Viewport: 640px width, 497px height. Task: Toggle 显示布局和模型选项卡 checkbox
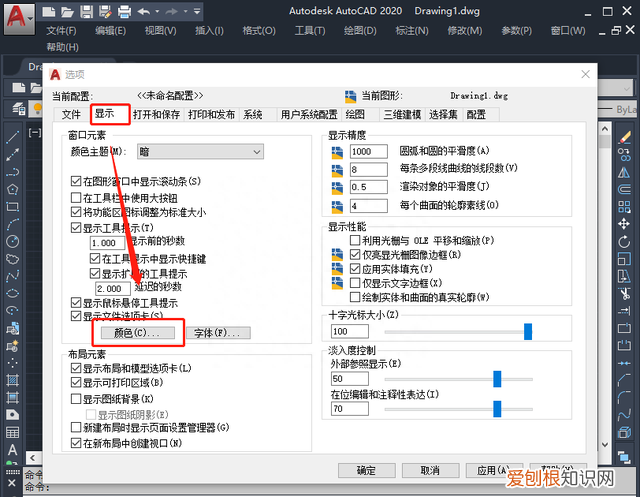[76, 368]
